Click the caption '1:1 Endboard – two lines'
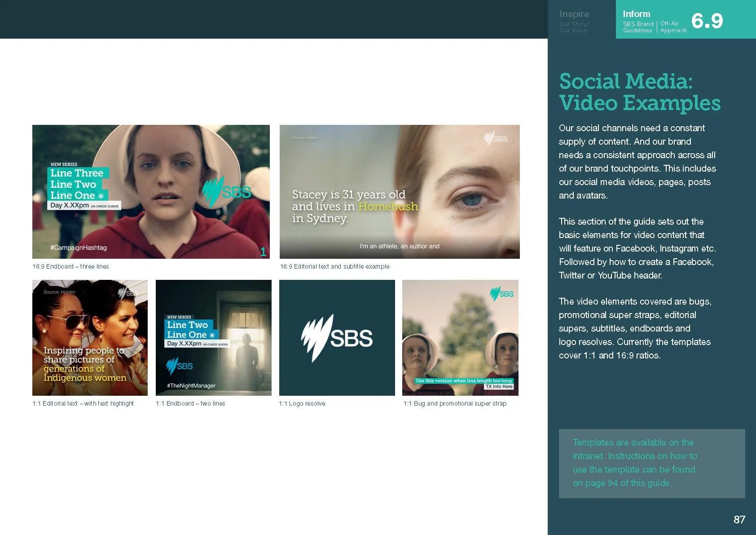This screenshot has height=535, width=756. pos(190,403)
